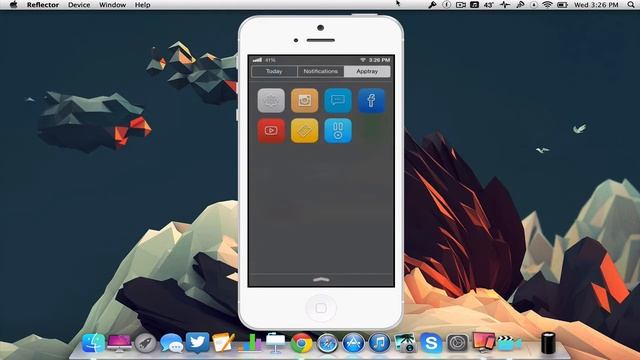Image resolution: width=640 pixels, height=360 pixels.
Task: Launch Instagram from the Apptray
Action: click(x=304, y=100)
